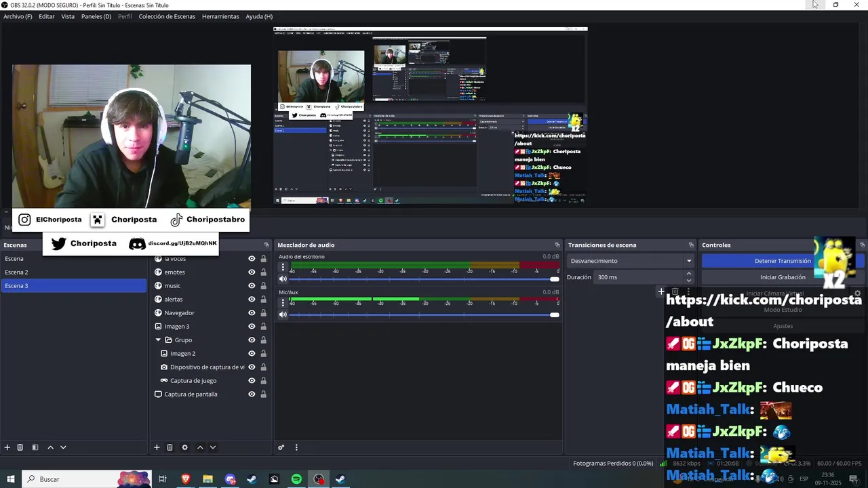This screenshot has height=488, width=868.
Task: Hide the Grupo folder
Action: [252, 340]
